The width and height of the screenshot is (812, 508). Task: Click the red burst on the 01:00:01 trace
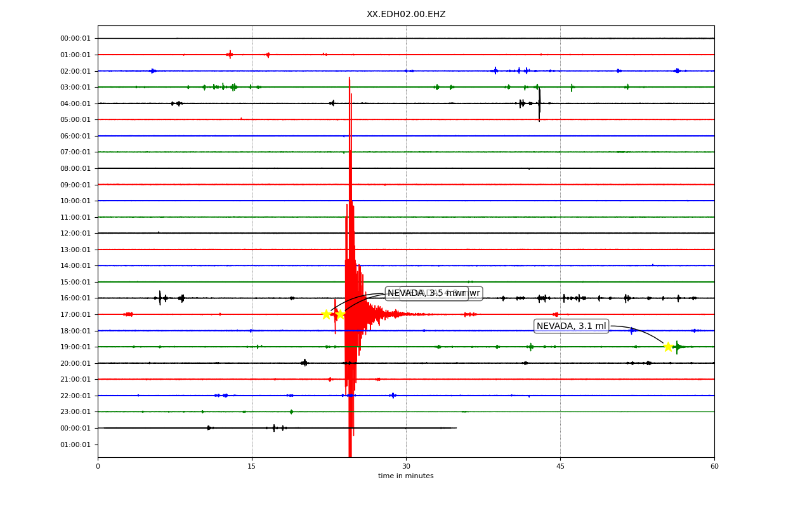[230, 55]
